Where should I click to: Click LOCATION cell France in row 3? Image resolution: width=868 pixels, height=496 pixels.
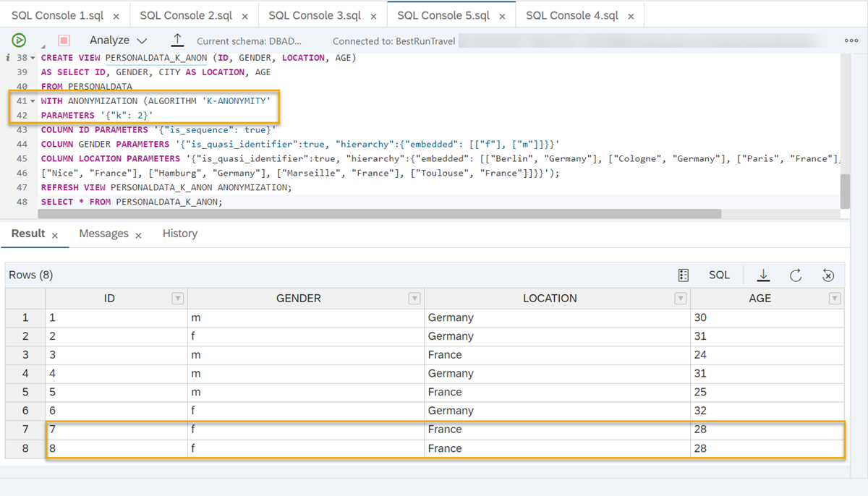(x=557, y=355)
